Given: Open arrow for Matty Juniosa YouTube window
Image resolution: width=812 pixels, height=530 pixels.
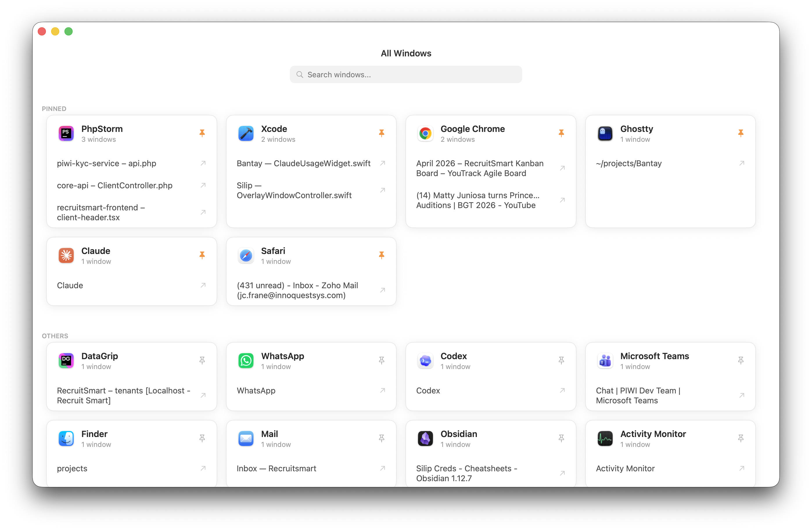Looking at the screenshot, I should pos(562,200).
